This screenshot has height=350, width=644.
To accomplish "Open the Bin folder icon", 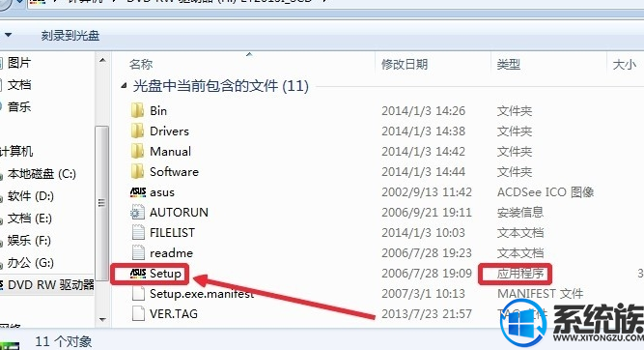I will [x=138, y=110].
